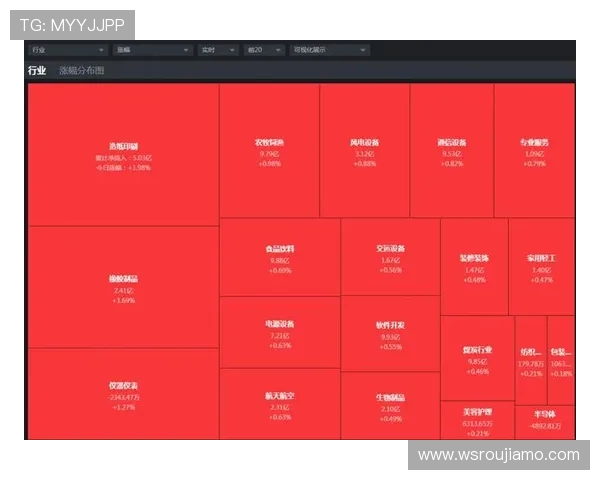The width and height of the screenshot is (600, 480).
Task: Open the 行业 dropdown in the top filter bar
Action: tap(67, 49)
